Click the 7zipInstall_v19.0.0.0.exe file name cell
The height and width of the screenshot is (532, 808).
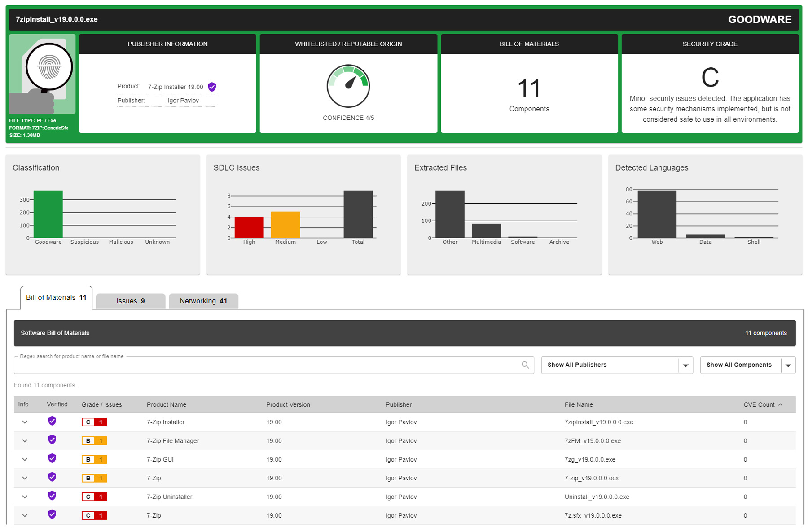pyautogui.click(x=599, y=422)
